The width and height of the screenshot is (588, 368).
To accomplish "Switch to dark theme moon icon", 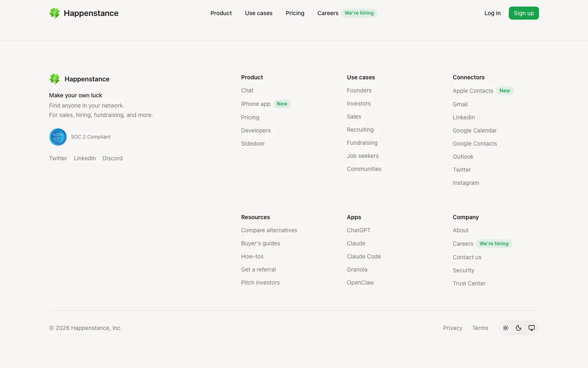I will click(x=519, y=328).
